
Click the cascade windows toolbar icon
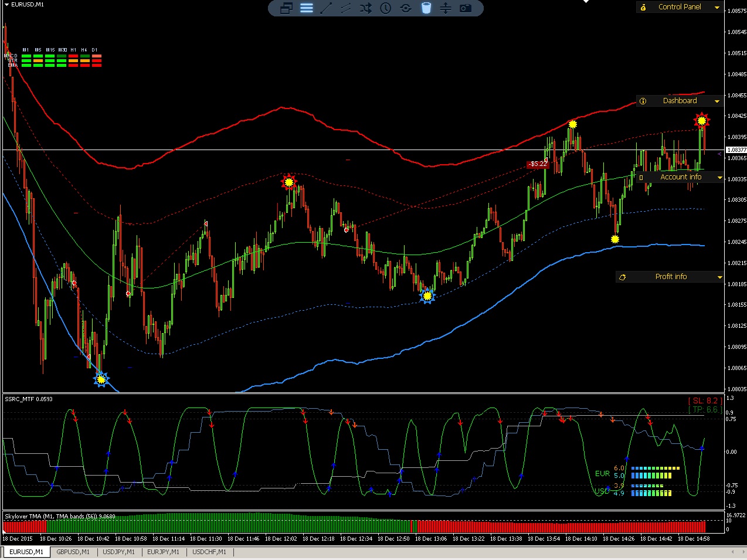coord(286,8)
